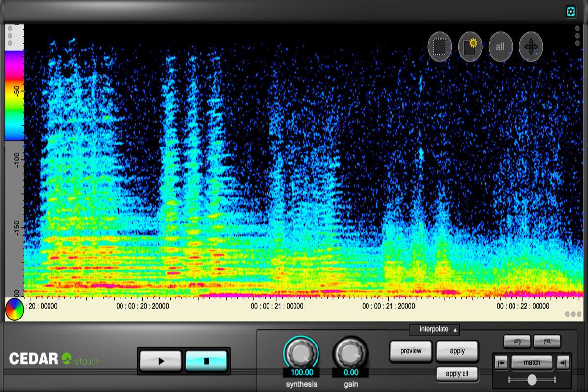Expand the three-dot menu right of the timeline

[x=573, y=314]
